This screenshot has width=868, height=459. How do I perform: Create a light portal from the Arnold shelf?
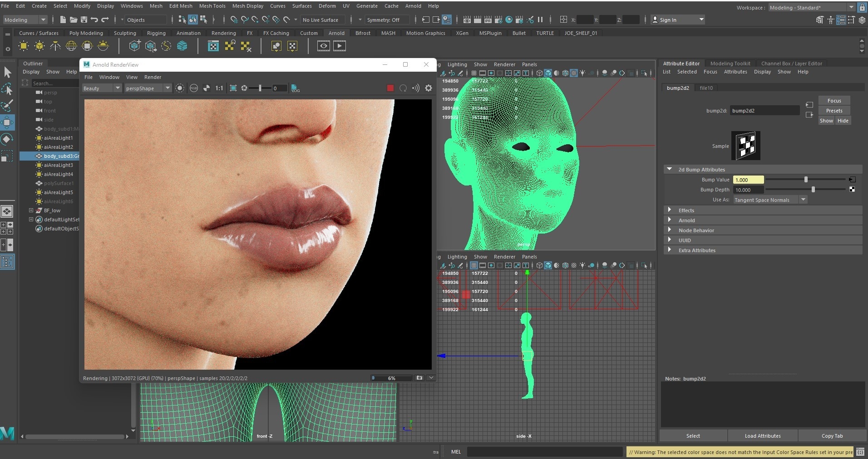click(87, 46)
